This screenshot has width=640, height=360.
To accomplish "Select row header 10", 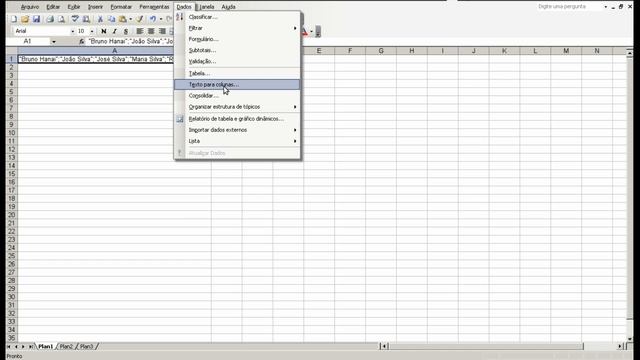I will coord(11,133).
